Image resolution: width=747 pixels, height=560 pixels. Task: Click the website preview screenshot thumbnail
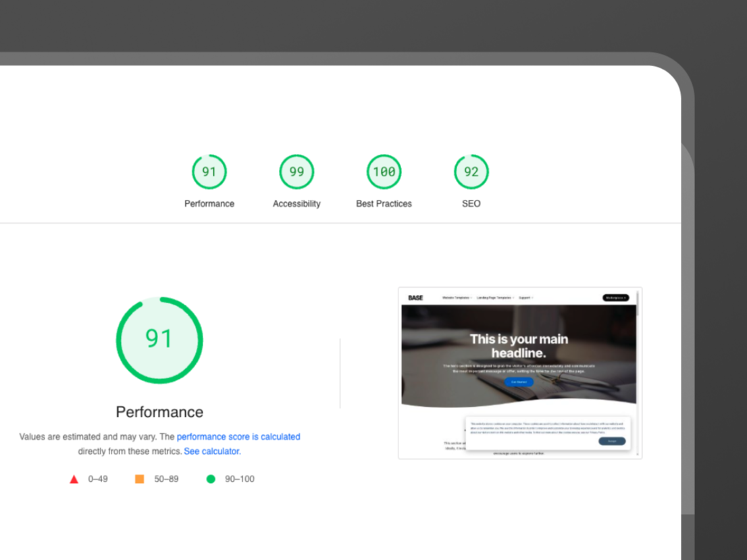point(519,372)
